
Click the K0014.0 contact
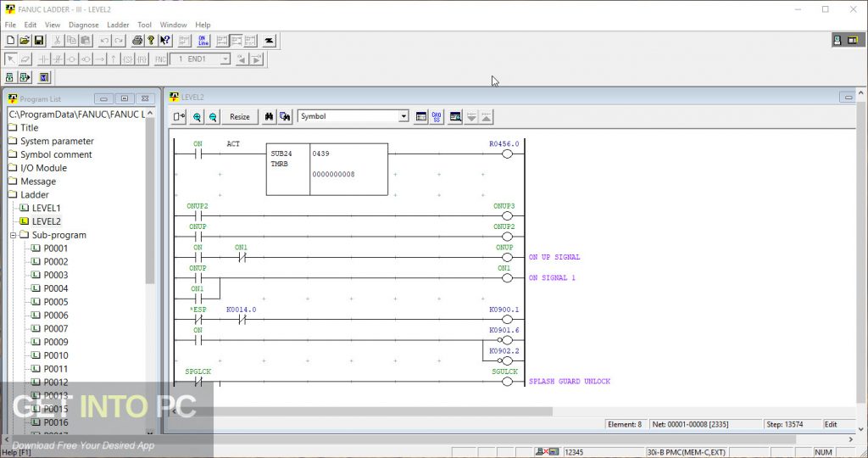[242, 320]
